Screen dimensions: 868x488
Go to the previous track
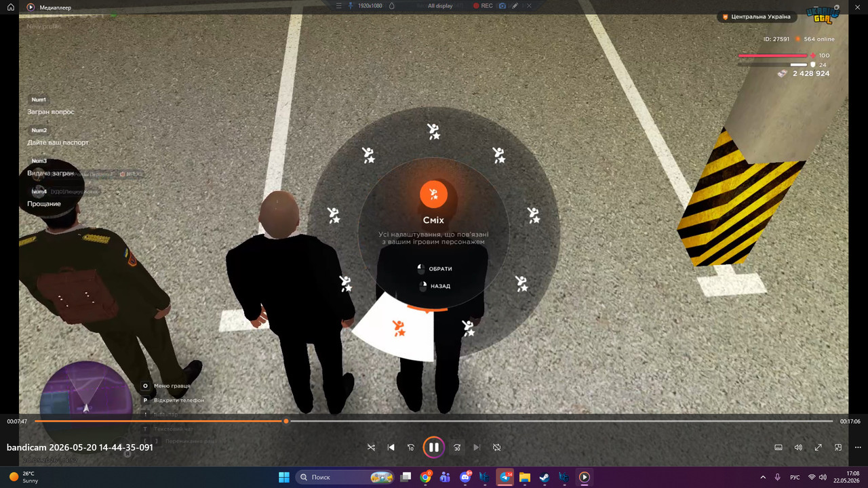click(x=391, y=447)
